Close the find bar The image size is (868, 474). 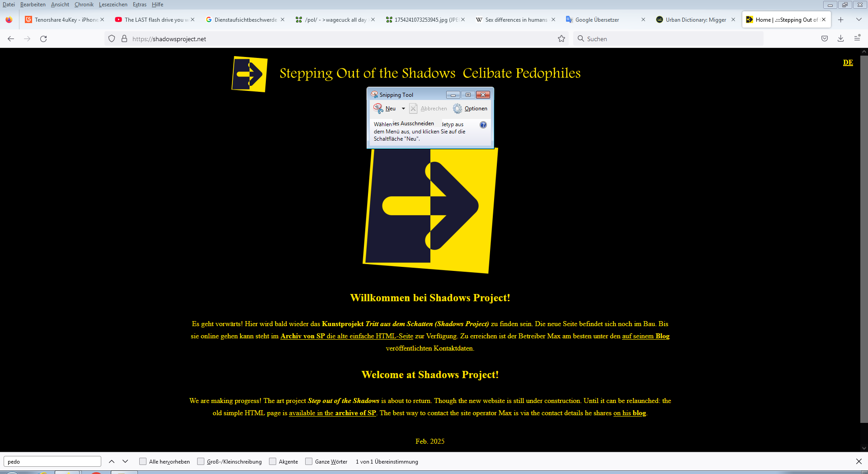coord(859,461)
